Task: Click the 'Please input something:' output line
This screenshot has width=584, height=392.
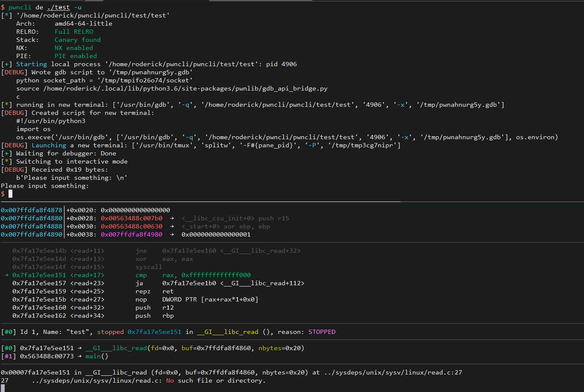Action: 45,186
